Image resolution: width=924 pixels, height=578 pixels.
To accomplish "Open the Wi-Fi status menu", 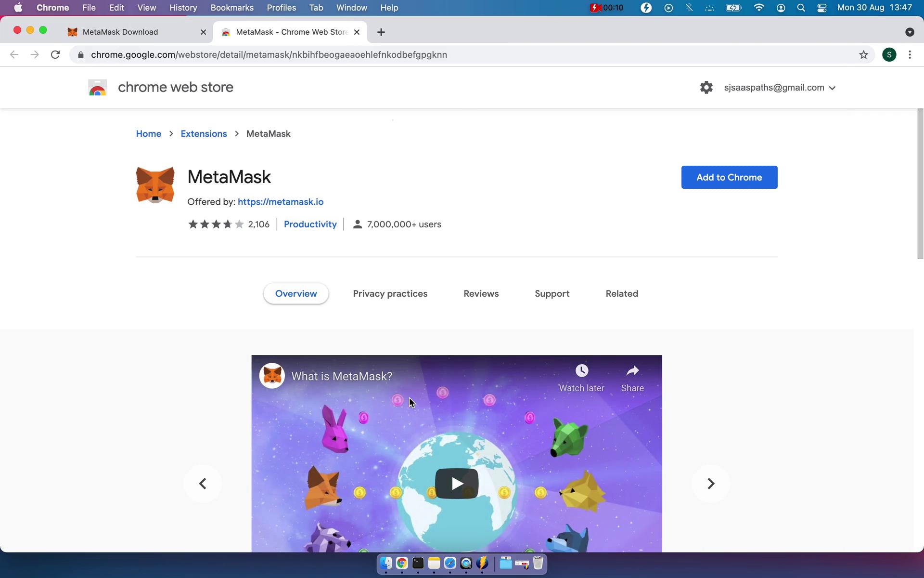I will (x=759, y=8).
